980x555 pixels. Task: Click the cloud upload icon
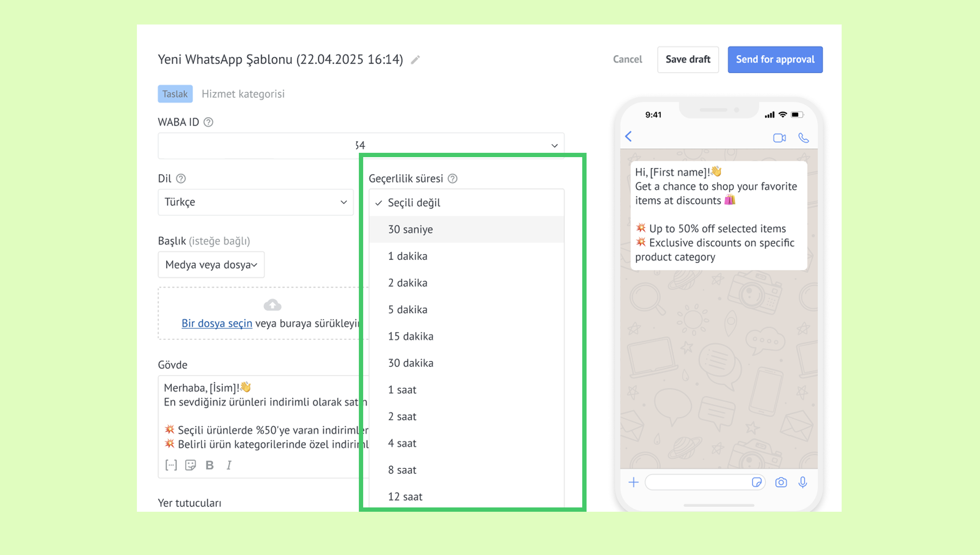click(272, 305)
